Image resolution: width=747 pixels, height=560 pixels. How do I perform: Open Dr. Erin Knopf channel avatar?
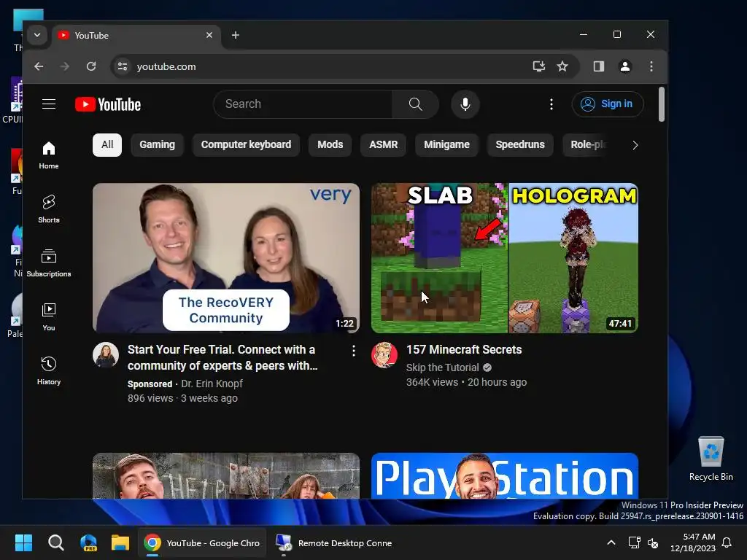(106, 355)
